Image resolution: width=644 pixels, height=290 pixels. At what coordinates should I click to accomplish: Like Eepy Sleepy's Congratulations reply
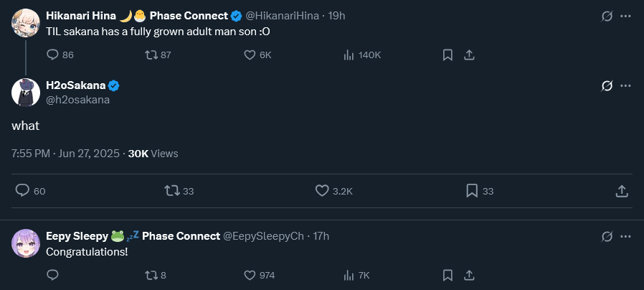[250, 275]
